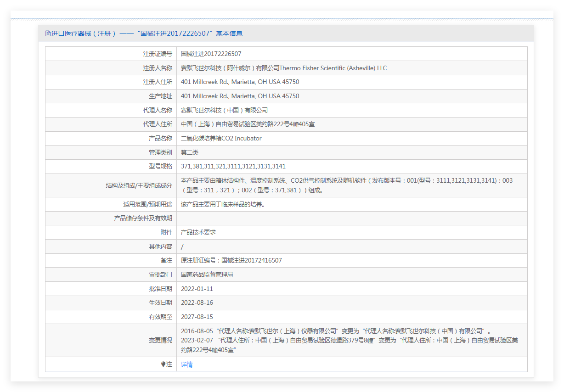Select the 注册人住所 address value
Screen dimensions: 564x392
coord(240,82)
